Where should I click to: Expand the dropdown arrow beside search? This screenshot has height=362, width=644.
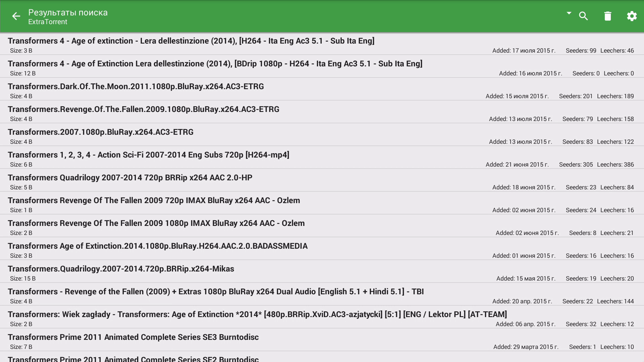[x=569, y=13]
